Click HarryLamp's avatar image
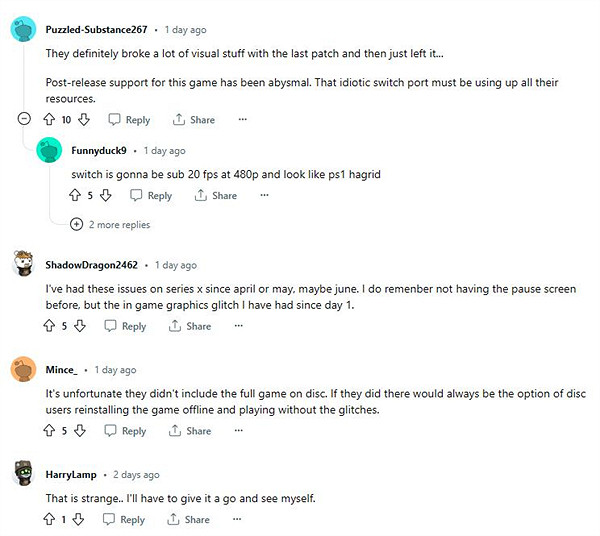The image size is (600, 536). (x=25, y=474)
